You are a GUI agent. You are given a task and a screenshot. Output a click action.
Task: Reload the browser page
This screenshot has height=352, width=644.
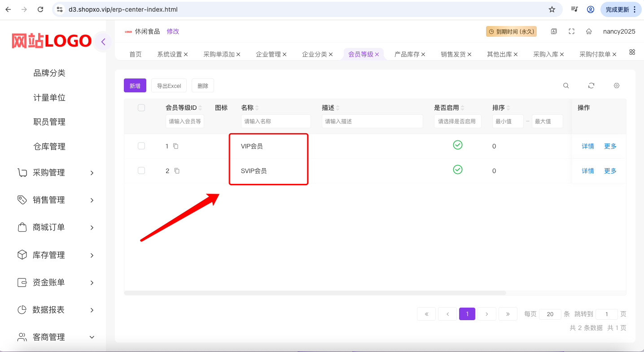(40, 9)
